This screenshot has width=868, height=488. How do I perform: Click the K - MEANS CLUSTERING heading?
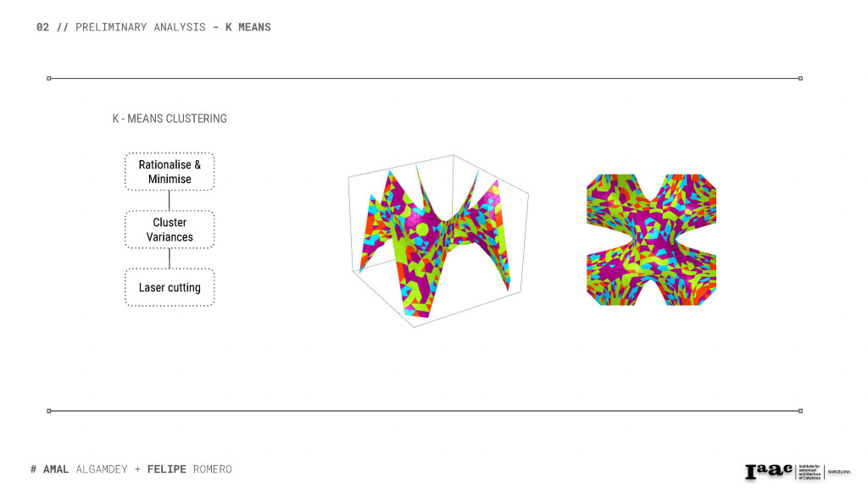[x=170, y=119]
